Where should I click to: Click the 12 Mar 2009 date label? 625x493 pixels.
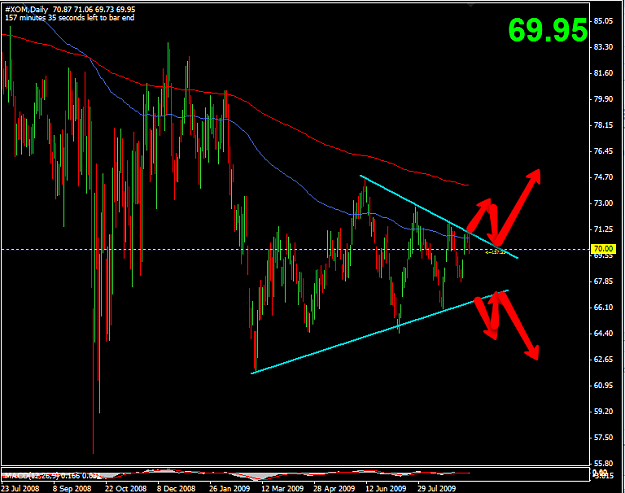pyautogui.click(x=282, y=488)
